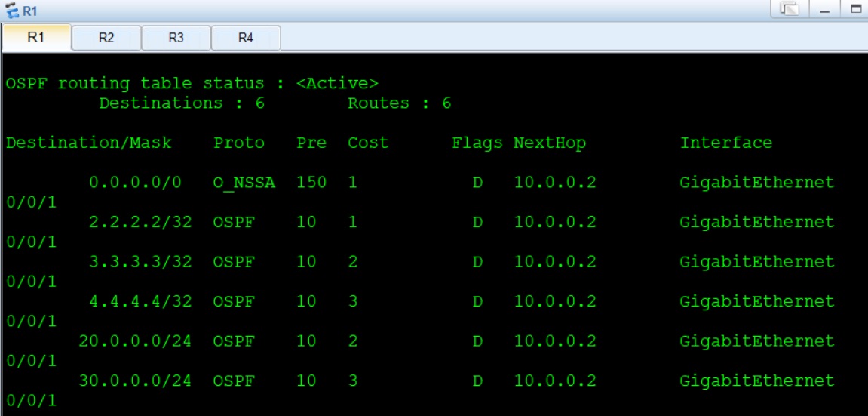Viewport: 868px width, 416px height.
Task: Click the restore/detach window icon
Action: (x=790, y=9)
